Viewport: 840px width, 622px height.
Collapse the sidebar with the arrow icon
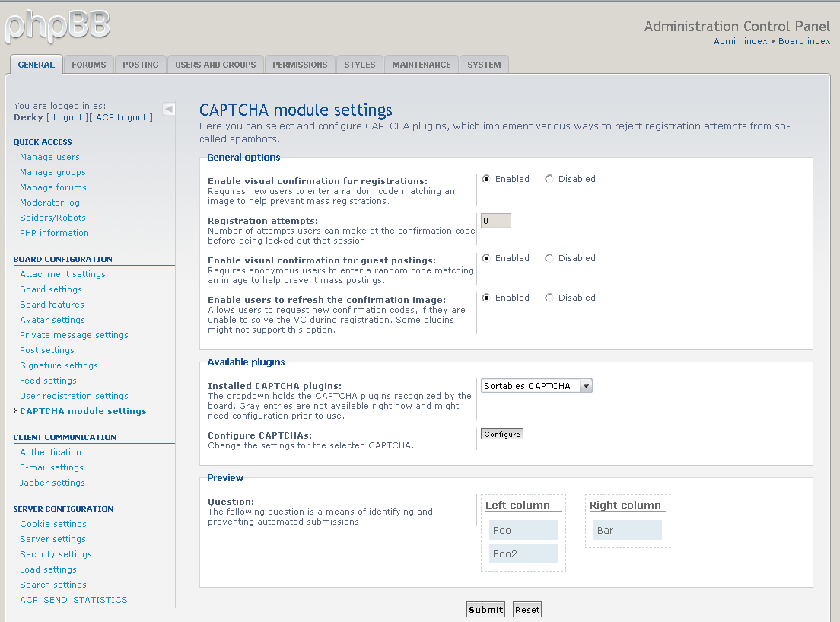[169, 109]
